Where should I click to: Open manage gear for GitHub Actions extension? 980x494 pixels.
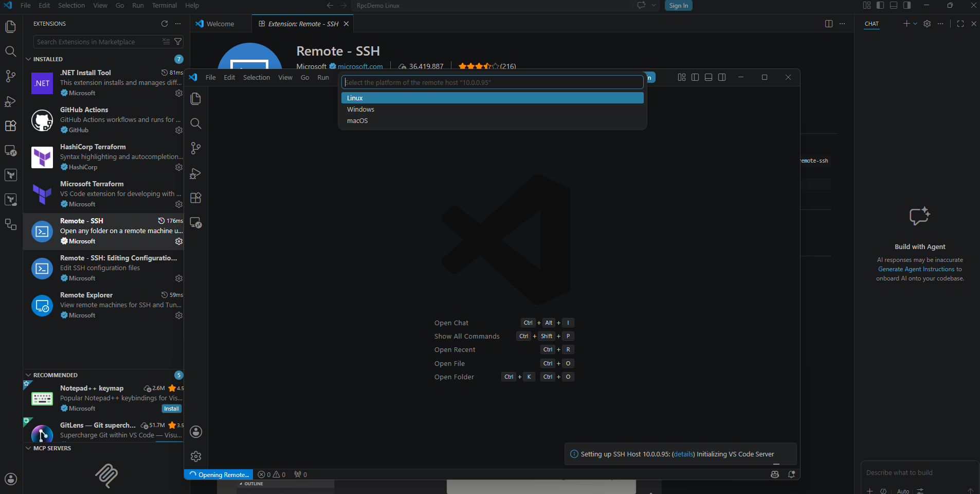point(179,130)
